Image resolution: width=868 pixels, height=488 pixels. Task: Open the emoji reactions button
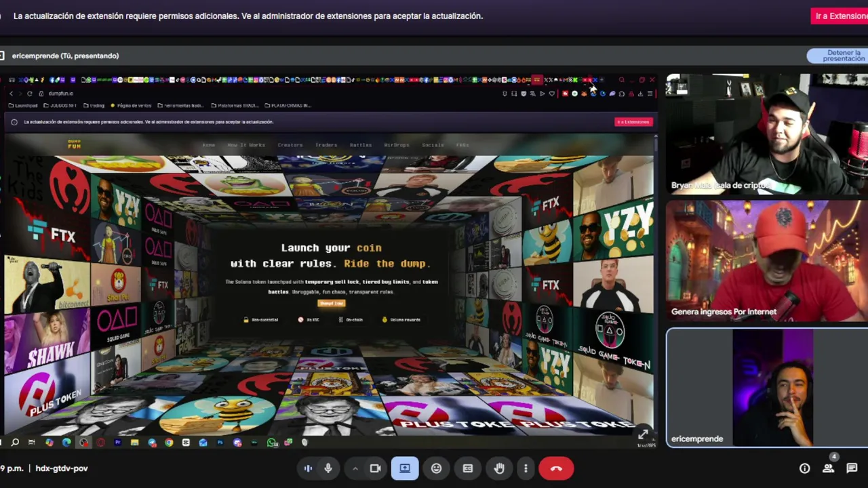(436, 468)
